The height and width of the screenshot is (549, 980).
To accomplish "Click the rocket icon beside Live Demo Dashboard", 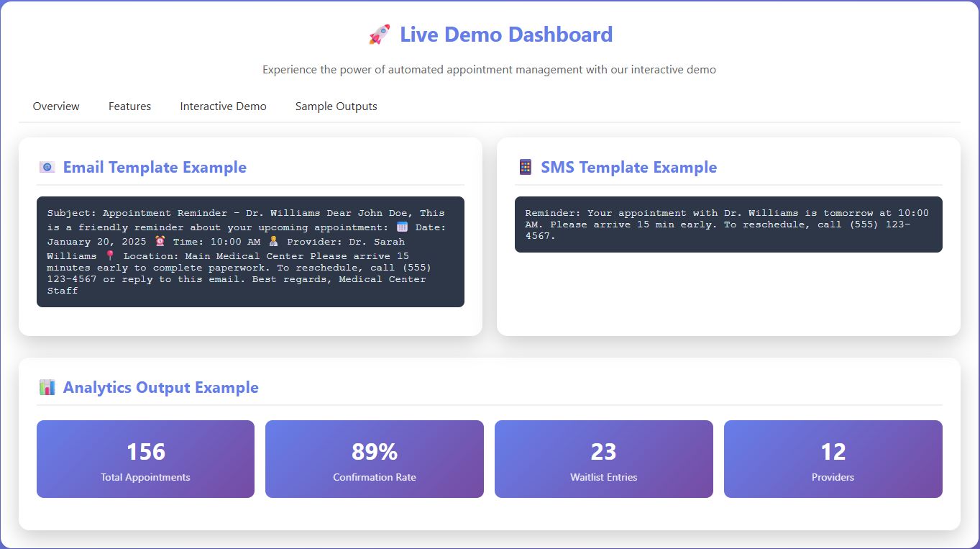I will (x=379, y=35).
